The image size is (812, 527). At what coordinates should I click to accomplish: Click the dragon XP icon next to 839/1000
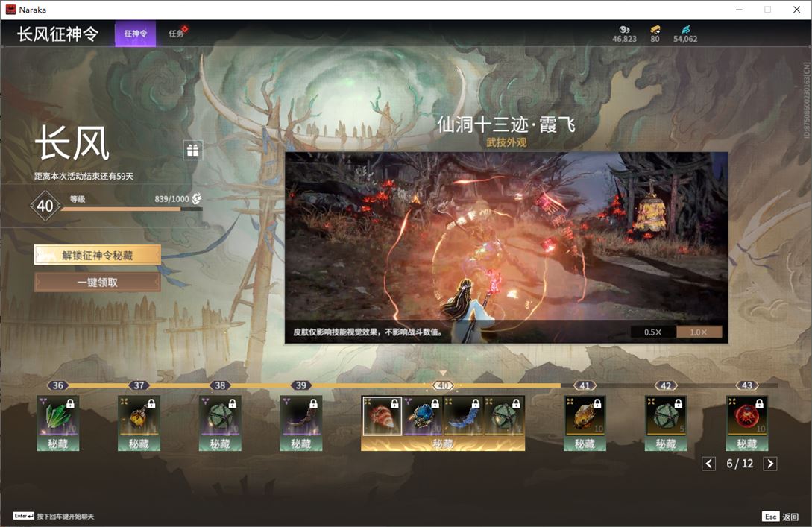pyautogui.click(x=197, y=198)
